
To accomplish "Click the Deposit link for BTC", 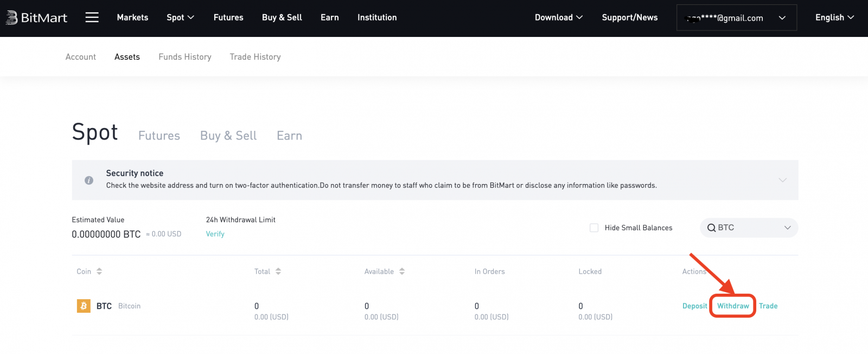I will click(x=694, y=306).
